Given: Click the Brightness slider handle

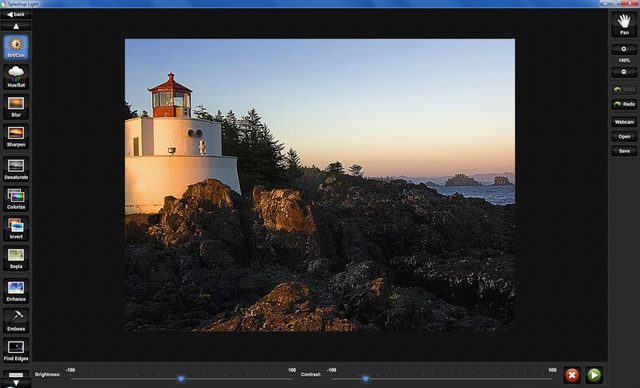Looking at the screenshot, I should [181, 379].
